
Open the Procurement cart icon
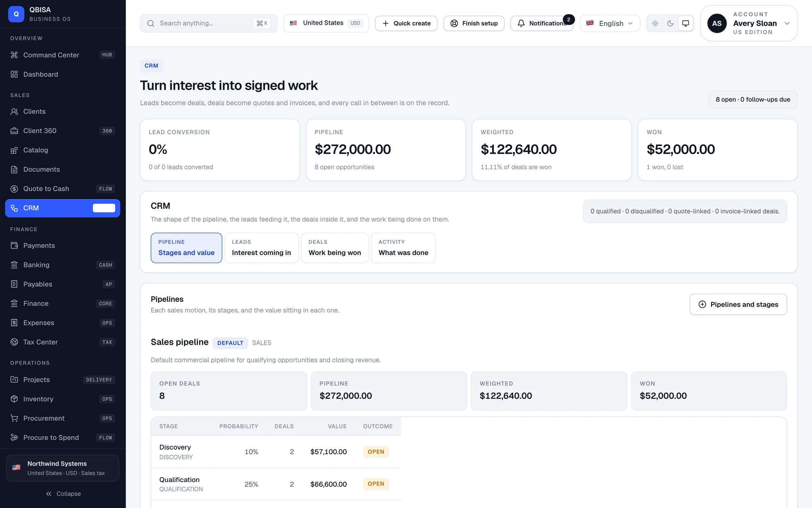(14, 418)
